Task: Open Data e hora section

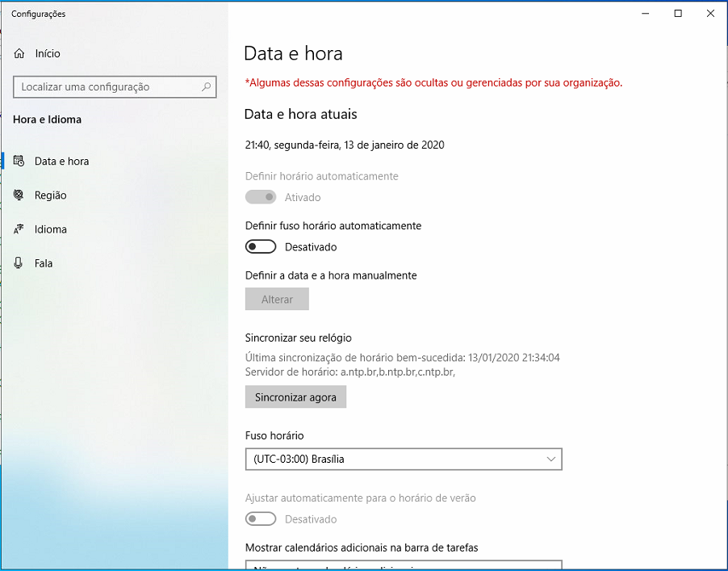Action: click(x=115, y=161)
